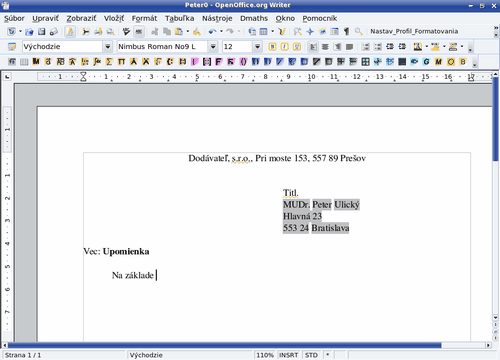
Task: Open the Nástroje menu
Action: click(217, 18)
